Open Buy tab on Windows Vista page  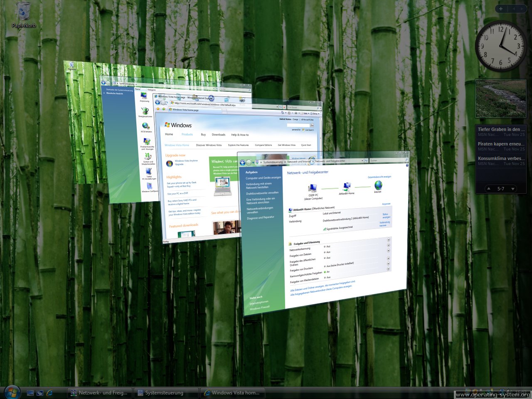point(203,135)
